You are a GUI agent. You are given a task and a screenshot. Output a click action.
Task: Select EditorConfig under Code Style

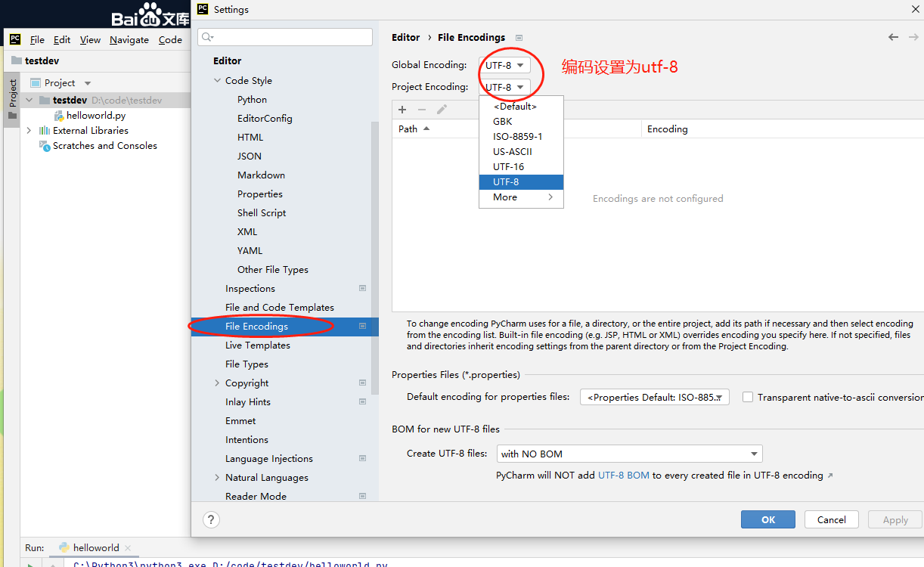click(x=265, y=118)
